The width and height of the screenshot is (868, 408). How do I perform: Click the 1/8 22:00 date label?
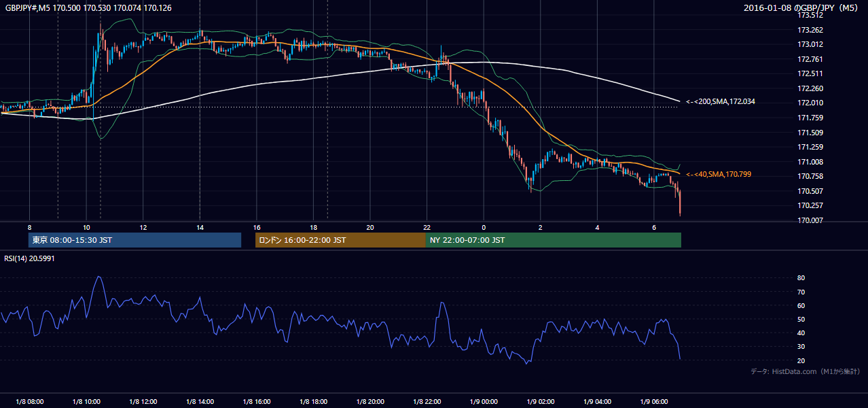[x=427, y=402]
